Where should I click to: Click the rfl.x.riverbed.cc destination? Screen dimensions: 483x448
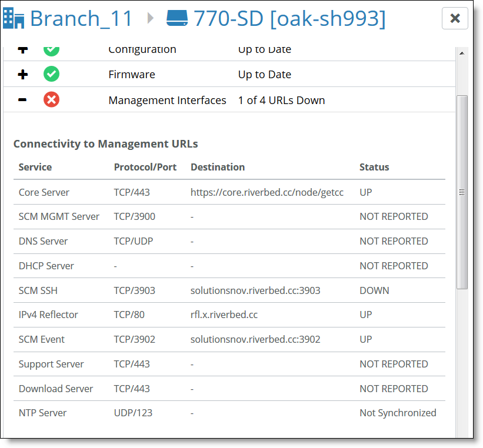(x=224, y=315)
